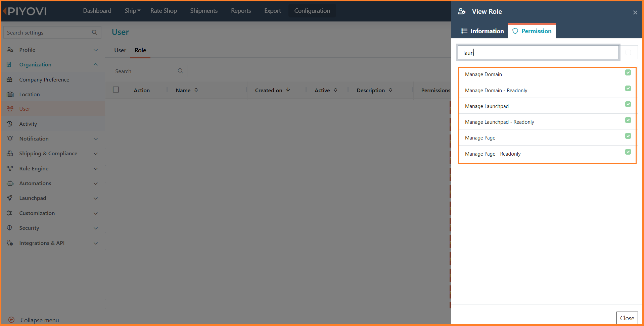Viewport: 644px width, 326px height.
Task: Expand the Notification section chevron
Action: (x=96, y=139)
